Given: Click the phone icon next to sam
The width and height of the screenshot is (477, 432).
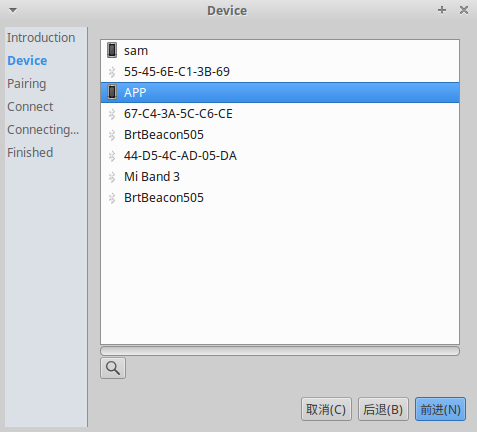Looking at the screenshot, I should pos(112,50).
